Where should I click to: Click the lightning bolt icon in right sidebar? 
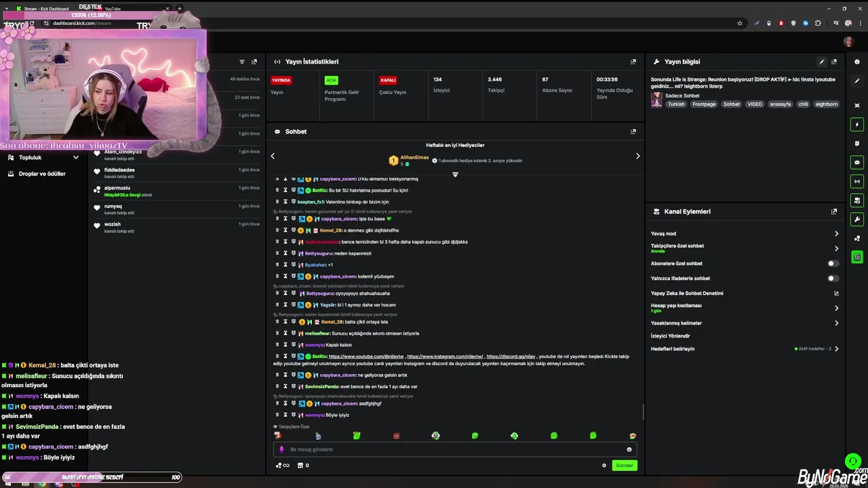(x=857, y=125)
